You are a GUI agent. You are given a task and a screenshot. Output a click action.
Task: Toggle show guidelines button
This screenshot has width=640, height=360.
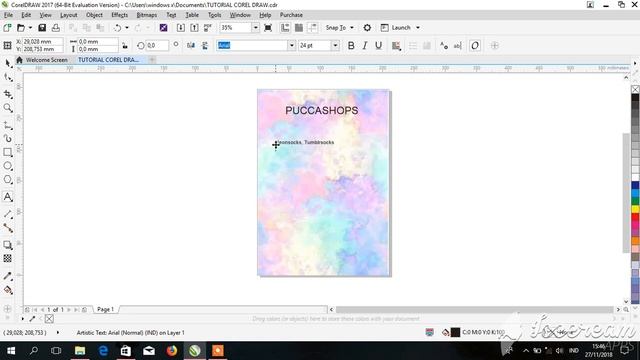click(x=313, y=28)
